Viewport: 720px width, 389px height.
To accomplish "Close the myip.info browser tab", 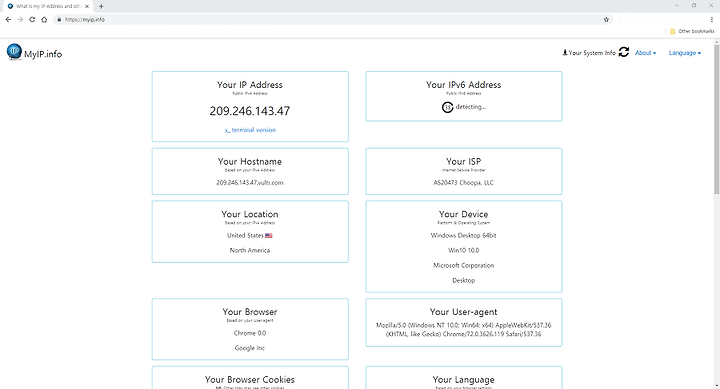I will coord(87,6).
